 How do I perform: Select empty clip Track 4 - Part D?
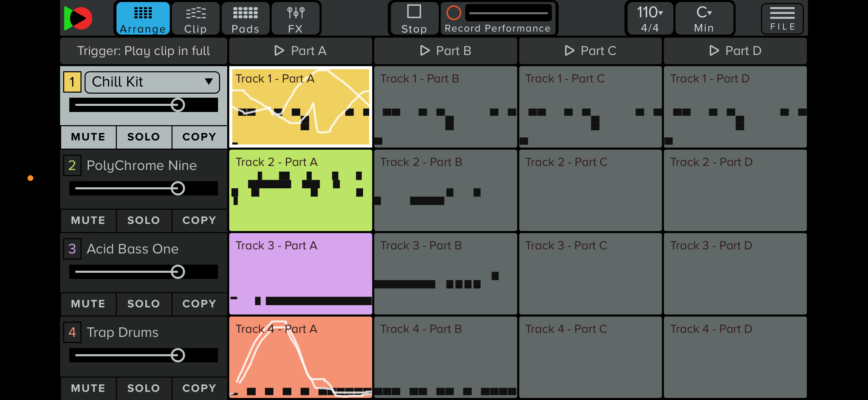click(735, 357)
